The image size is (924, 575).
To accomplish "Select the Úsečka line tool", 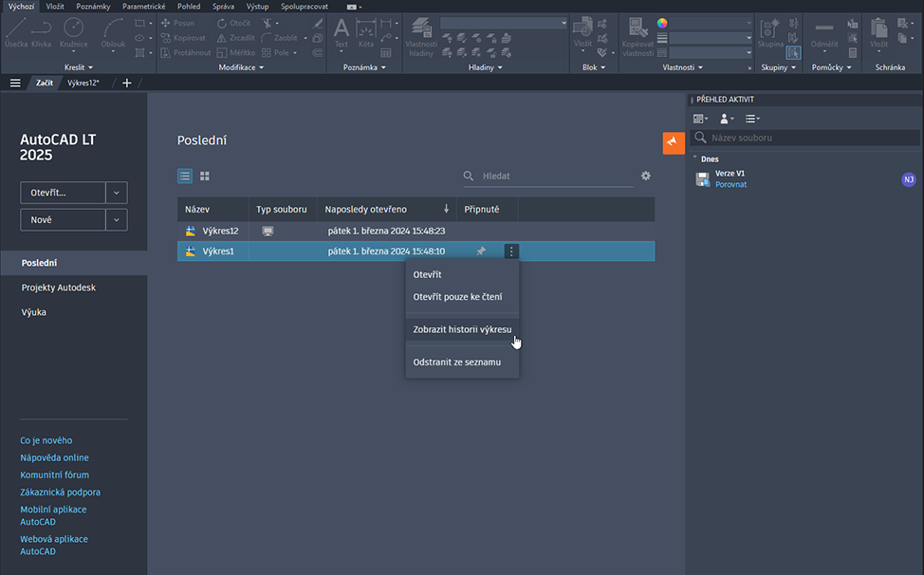I will click(x=16, y=32).
